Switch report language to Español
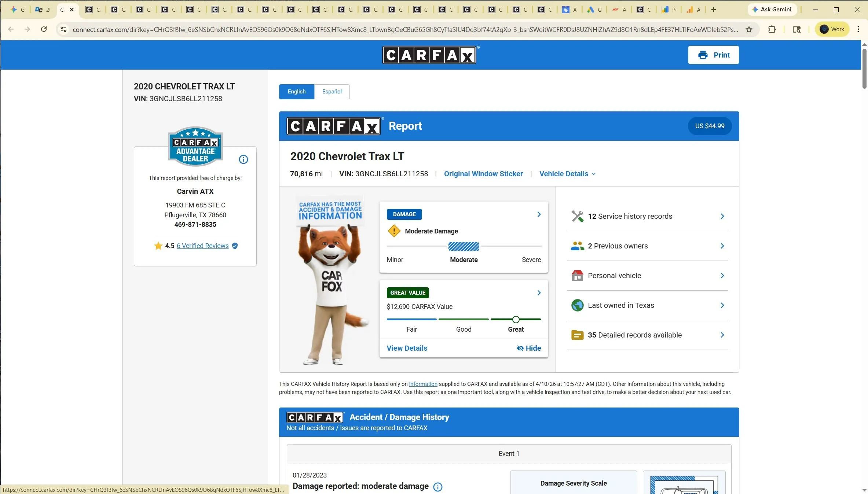This screenshot has width=868, height=494. (332, 92)
